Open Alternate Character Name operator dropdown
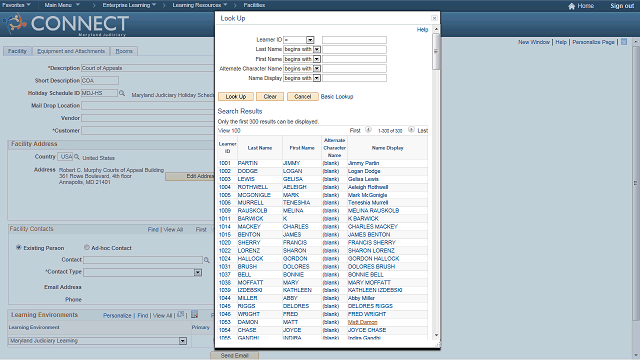The width and height of the screenshot is (640, 360). (317, 69)
